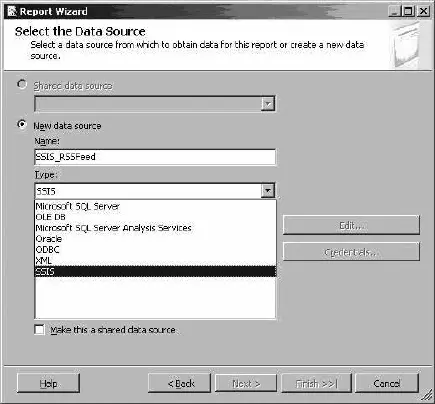The image size is (435, 404).
Task: Select the New data source radio button
Action: (22, 125)
